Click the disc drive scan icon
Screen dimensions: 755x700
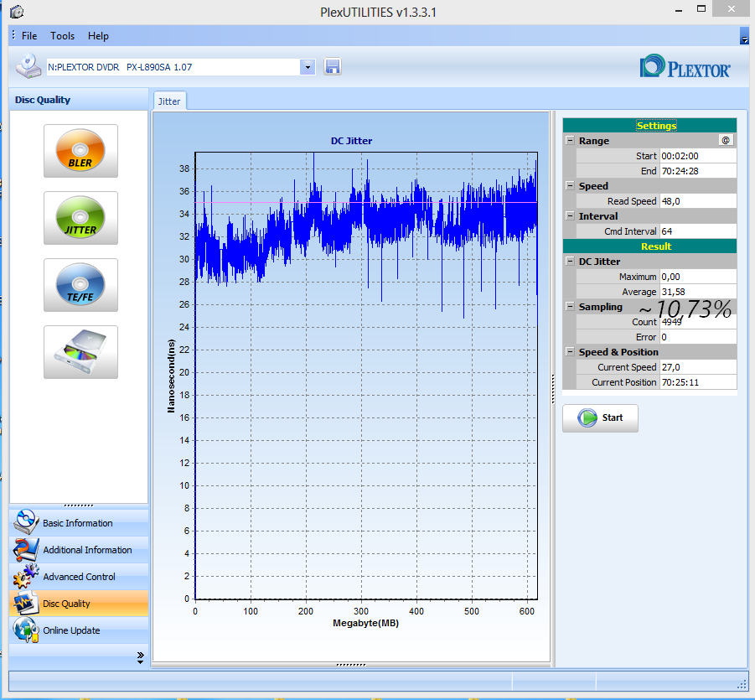pos(80,352)
